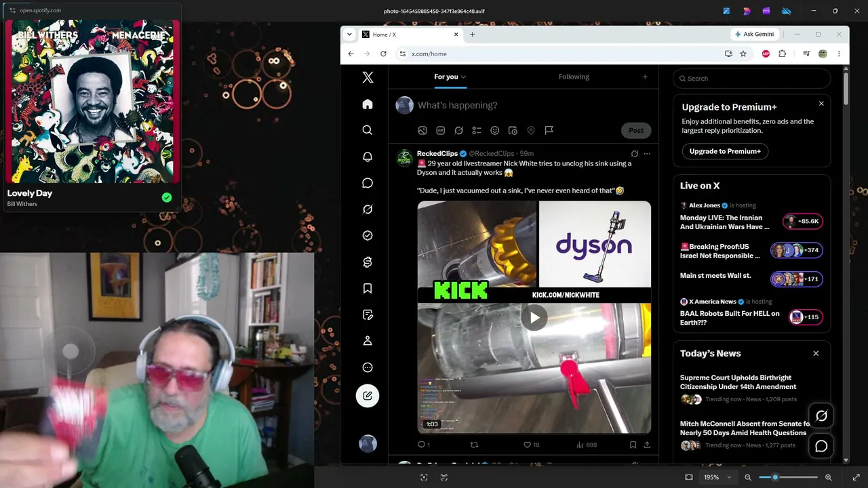View analytics of the ReckedClips post
868x488 pixels.
(587, 445)
